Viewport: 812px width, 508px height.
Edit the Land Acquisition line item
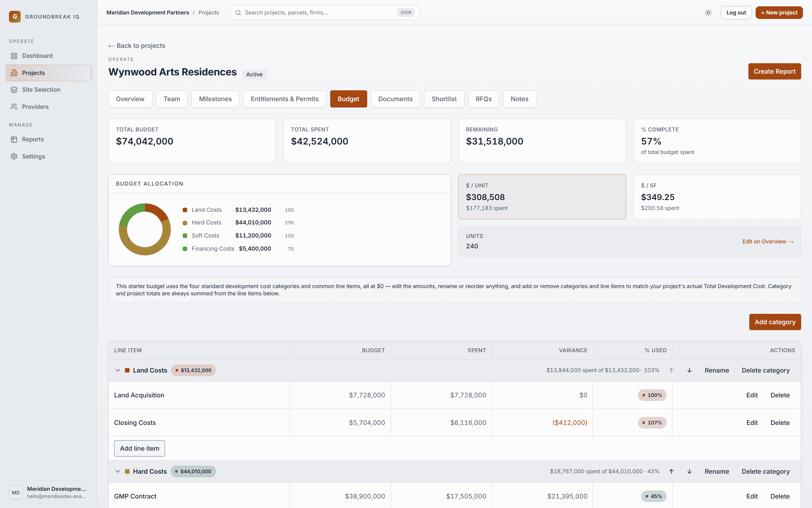pyautogui.click(x=752, y=395)
